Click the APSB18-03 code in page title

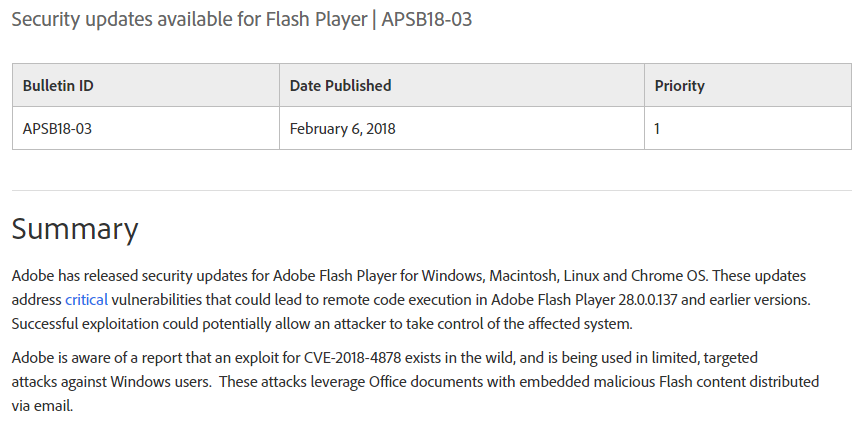(427, 19)
